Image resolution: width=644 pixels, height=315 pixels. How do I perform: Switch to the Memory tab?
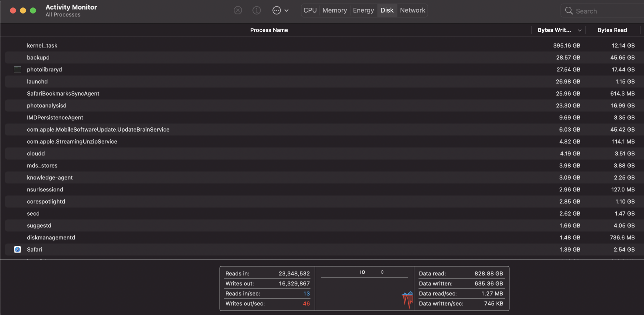(335, 10)
